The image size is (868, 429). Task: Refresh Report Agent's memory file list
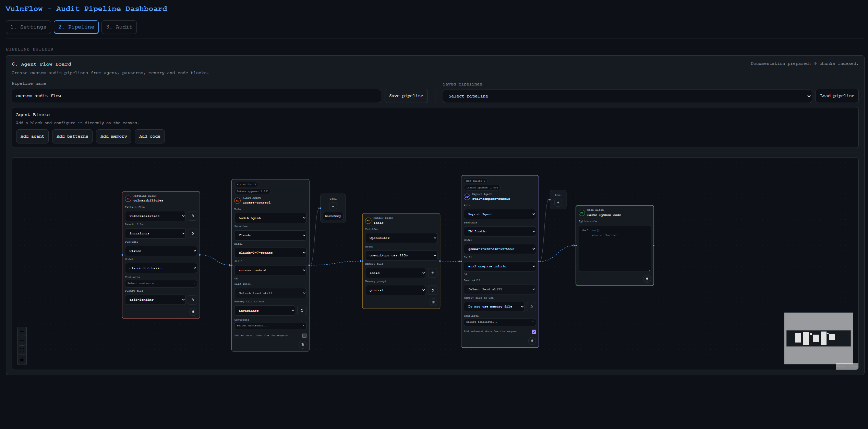coord(531,306)
